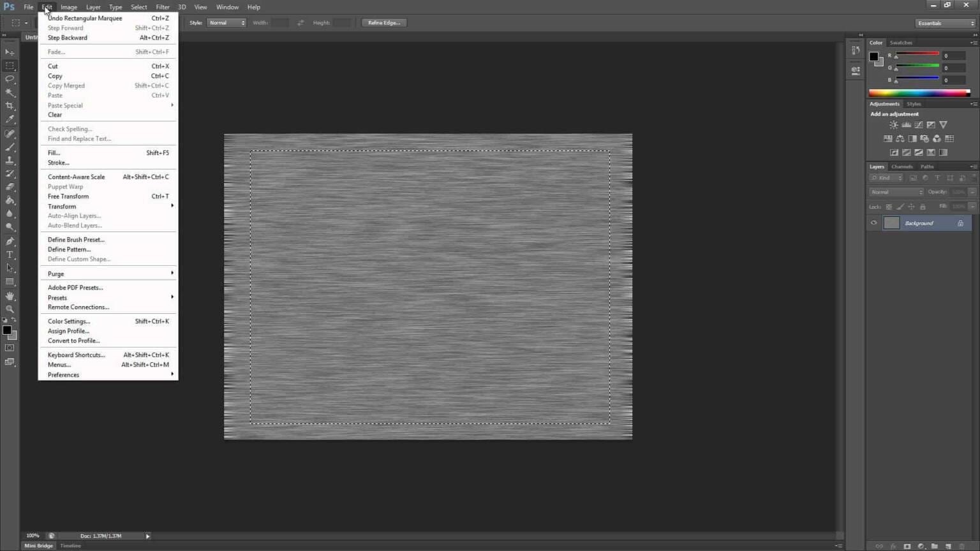Switch to the Channels tab
Viewport: 980px width, 551px height.
click(902, 166)
